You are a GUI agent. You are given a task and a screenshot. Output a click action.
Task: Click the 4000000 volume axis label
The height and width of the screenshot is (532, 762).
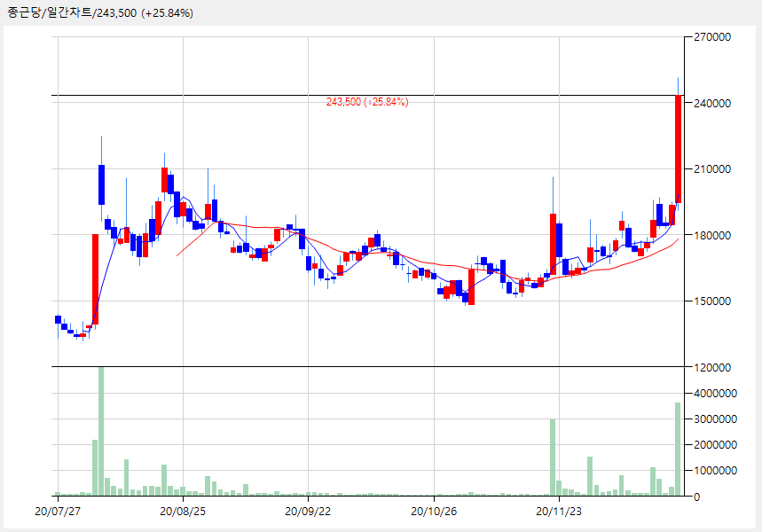point(715,394)
